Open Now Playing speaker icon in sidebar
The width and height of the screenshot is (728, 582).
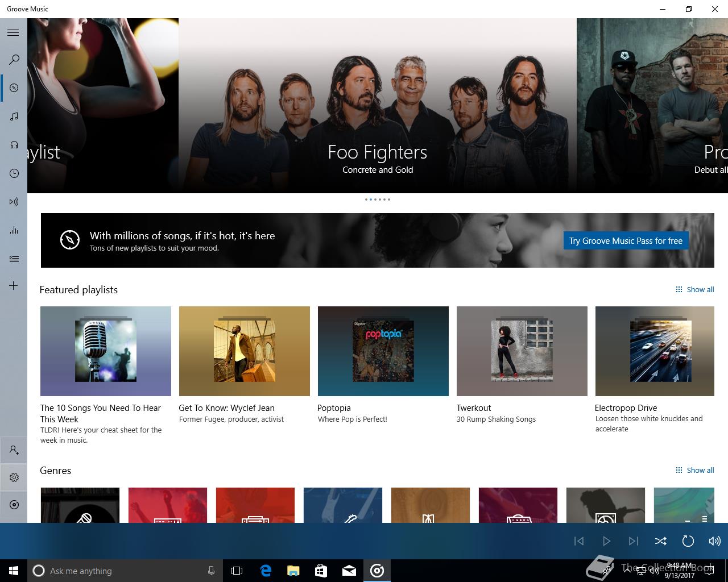(x=14, y=201)
